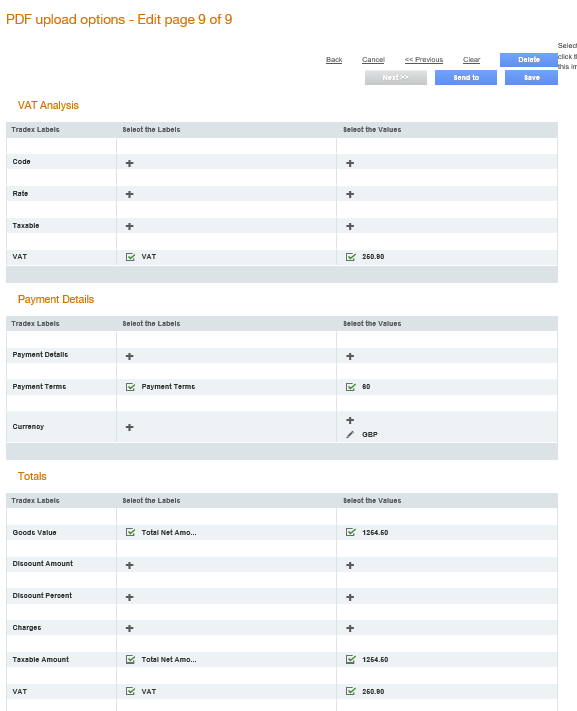
Task: Add a label for the Discount Percent row
Action: [x=129, y=598]
